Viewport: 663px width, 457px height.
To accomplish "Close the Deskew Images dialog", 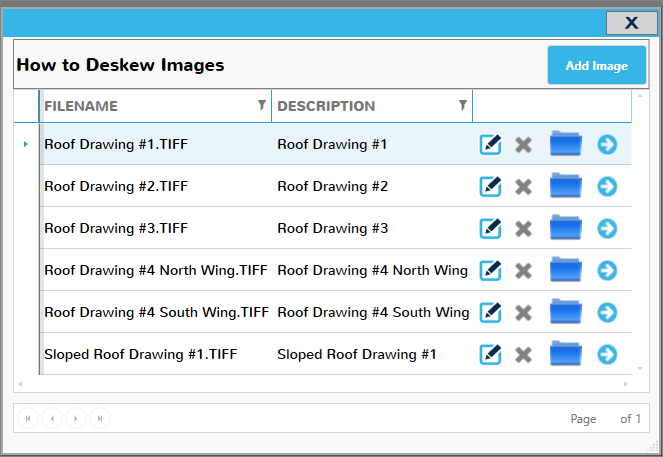I will [631, 23].
